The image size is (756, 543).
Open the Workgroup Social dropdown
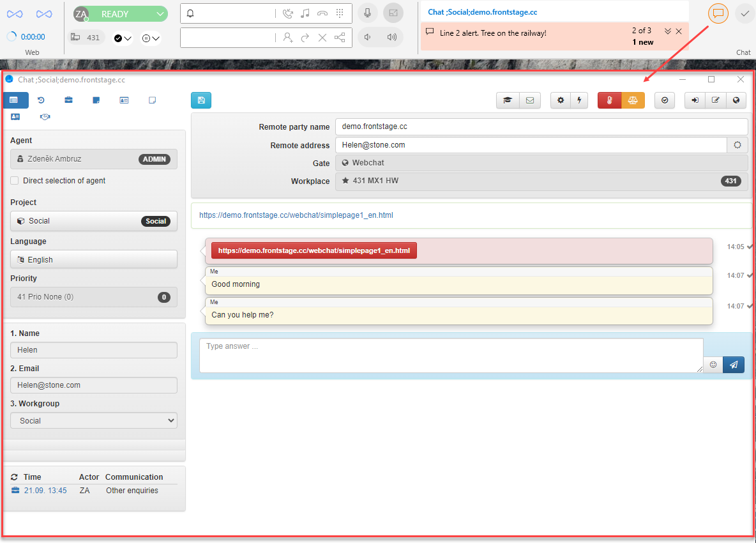(x=93, y=420)
